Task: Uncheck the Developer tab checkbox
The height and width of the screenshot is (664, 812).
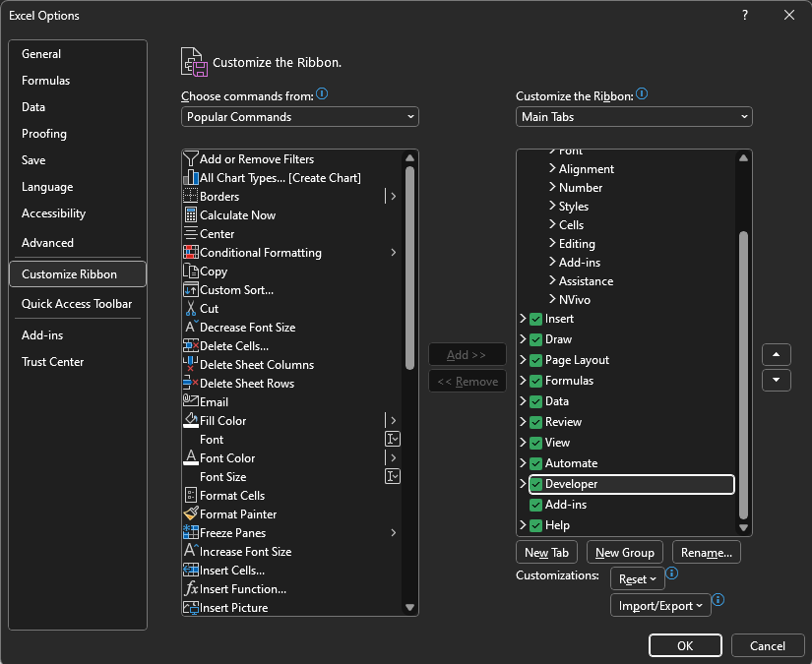Action: (x=536, y=484)
